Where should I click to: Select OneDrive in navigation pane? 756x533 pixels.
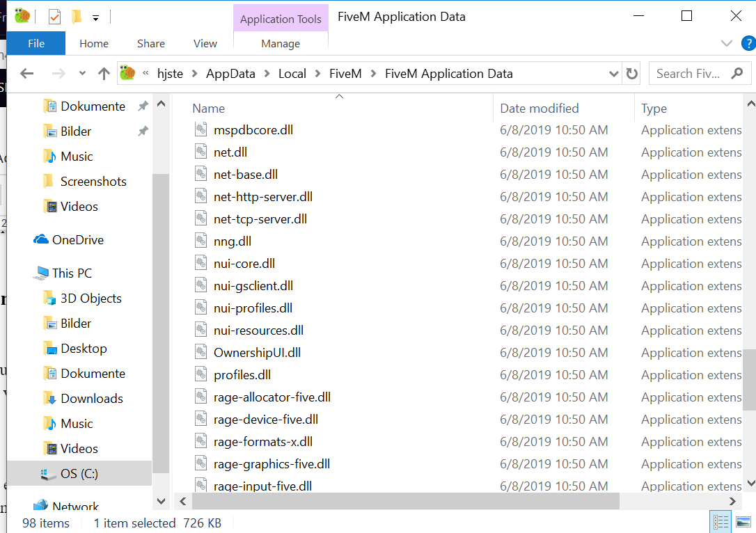[x=78, y=239]
